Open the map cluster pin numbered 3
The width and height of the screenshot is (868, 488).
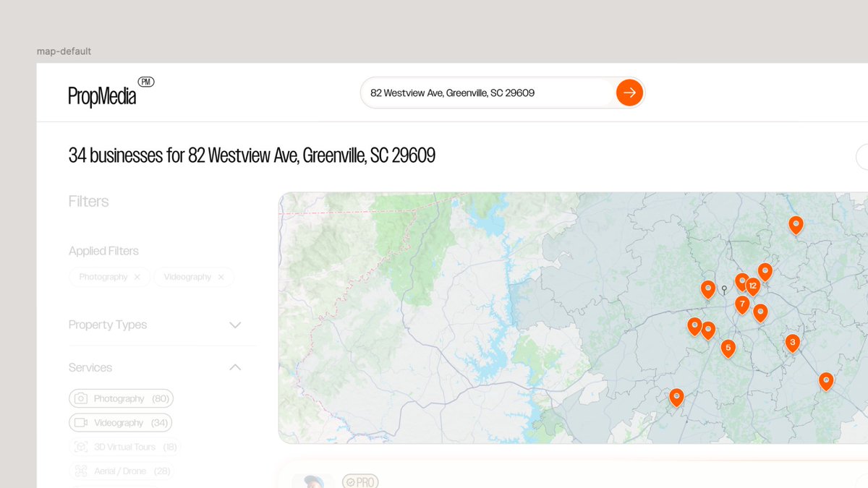(x=793, y=343)
